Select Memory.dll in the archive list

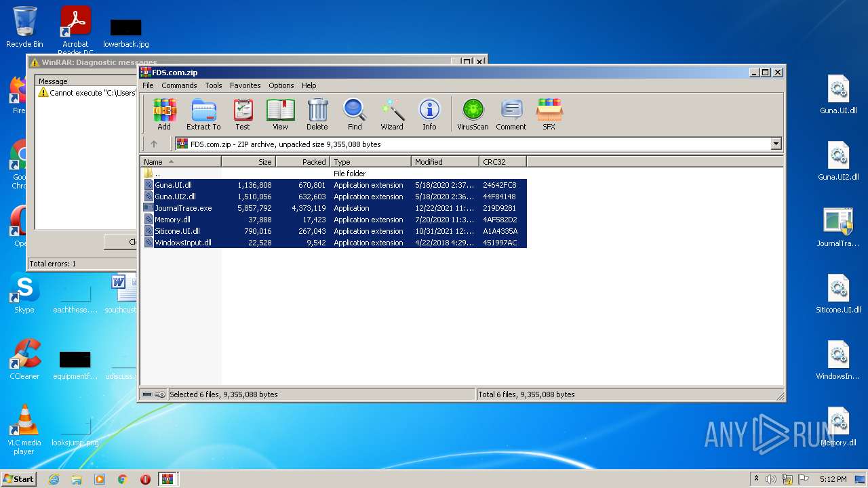(334, 220)
